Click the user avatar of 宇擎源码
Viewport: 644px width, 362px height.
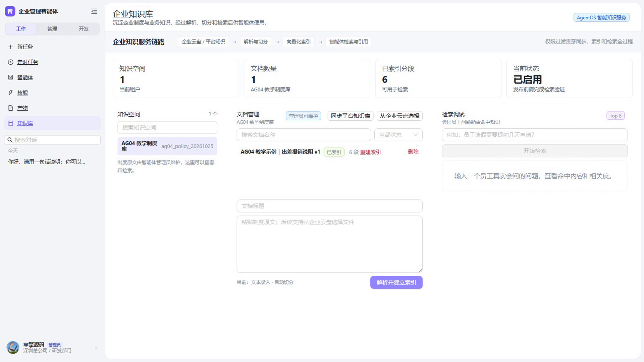coord(13,348)
